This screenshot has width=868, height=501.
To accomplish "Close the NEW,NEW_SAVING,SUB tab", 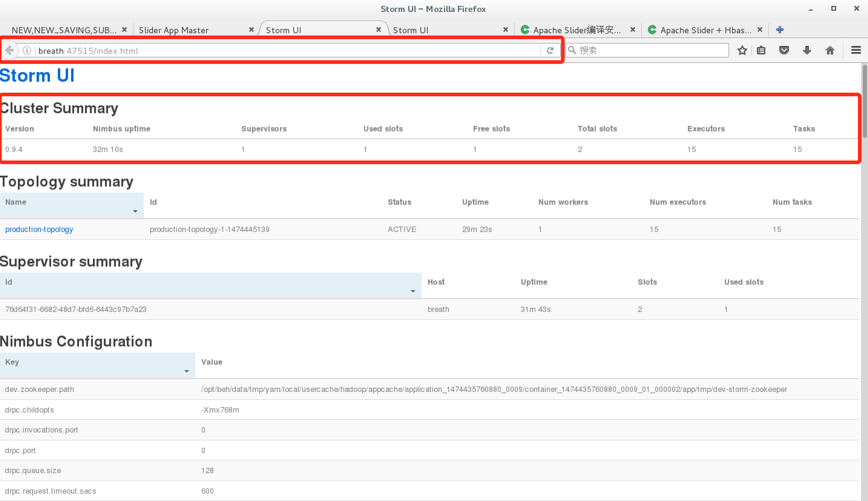I will [124, 30].
